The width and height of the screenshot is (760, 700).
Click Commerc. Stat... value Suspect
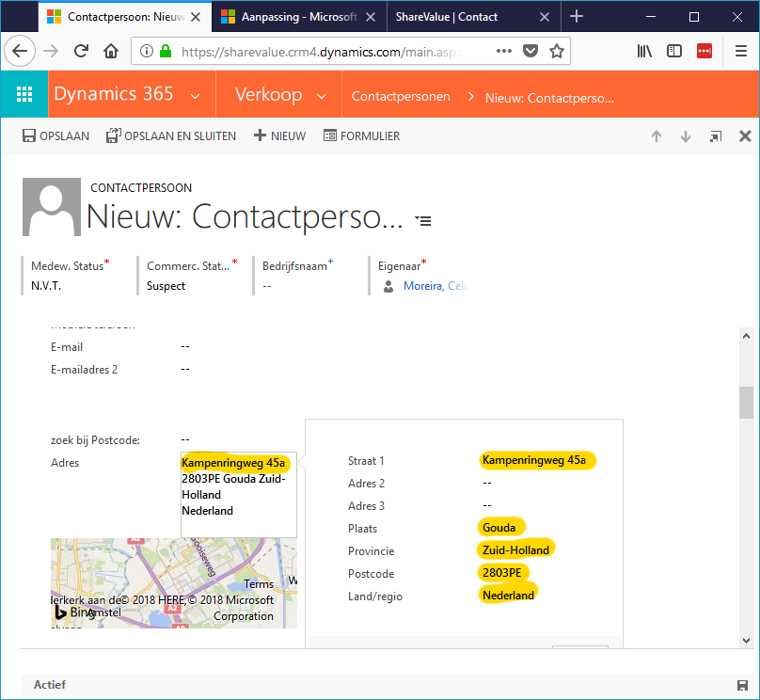166,286
